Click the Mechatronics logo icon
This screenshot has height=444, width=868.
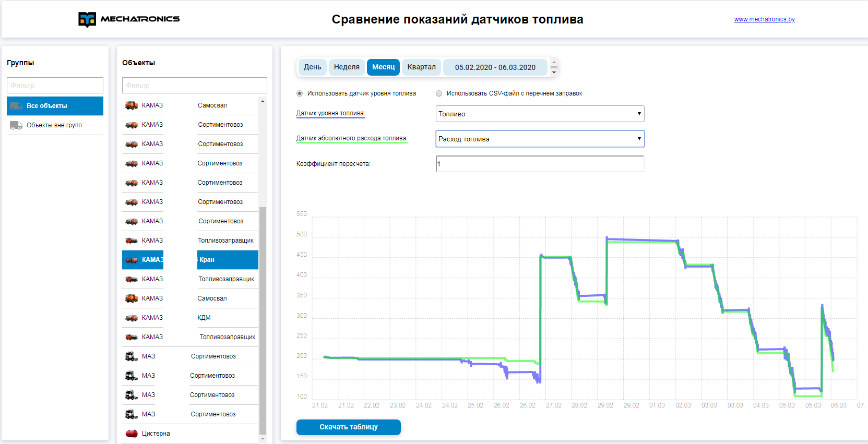87,19
